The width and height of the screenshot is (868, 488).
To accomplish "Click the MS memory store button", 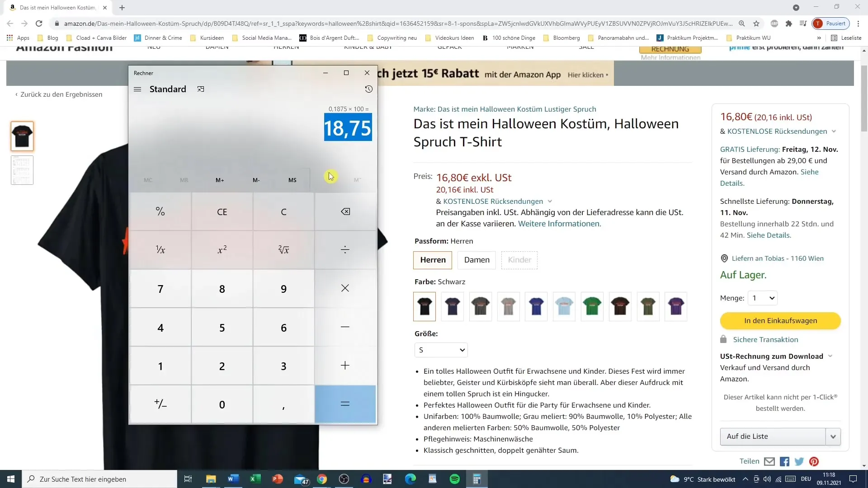I will 292,180.
